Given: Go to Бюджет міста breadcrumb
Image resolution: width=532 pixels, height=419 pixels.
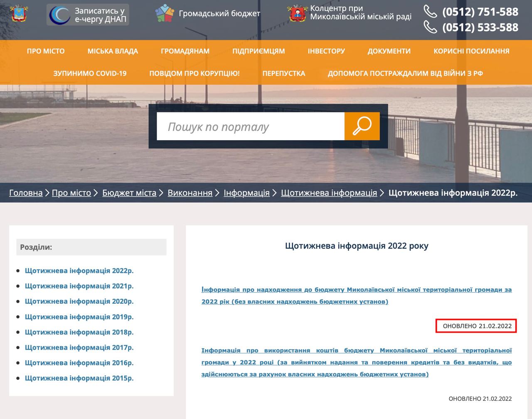Looking at the screenshot, I should 129,193.
